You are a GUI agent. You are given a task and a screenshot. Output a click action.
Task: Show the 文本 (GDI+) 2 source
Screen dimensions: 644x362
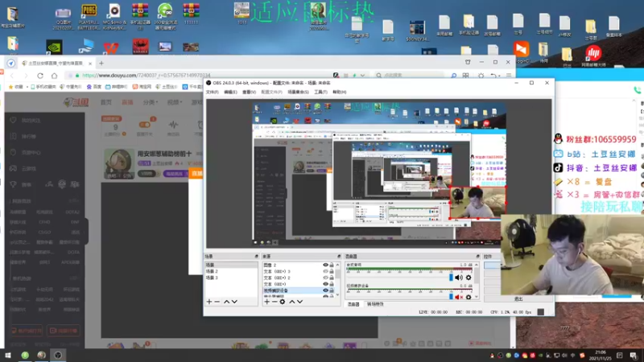pyautogui.click(x=325, y=278)
